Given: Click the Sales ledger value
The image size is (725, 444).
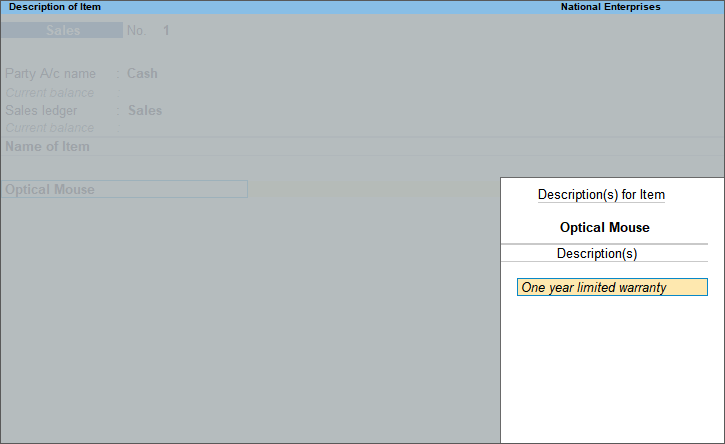Looking at the screenshot, I should click(x=145, y=111).
